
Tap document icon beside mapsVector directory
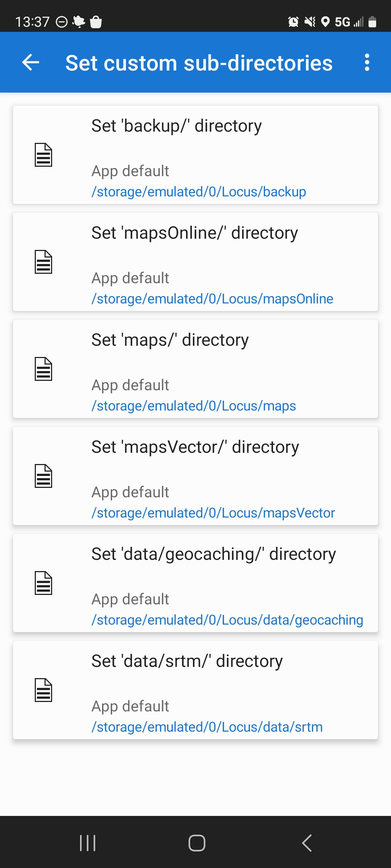[x=43, y=476]
